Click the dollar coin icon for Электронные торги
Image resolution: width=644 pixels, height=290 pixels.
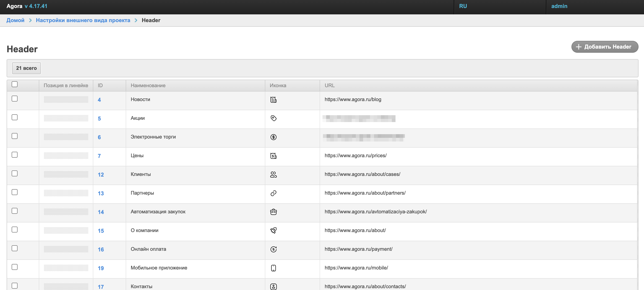pos(273,137)
